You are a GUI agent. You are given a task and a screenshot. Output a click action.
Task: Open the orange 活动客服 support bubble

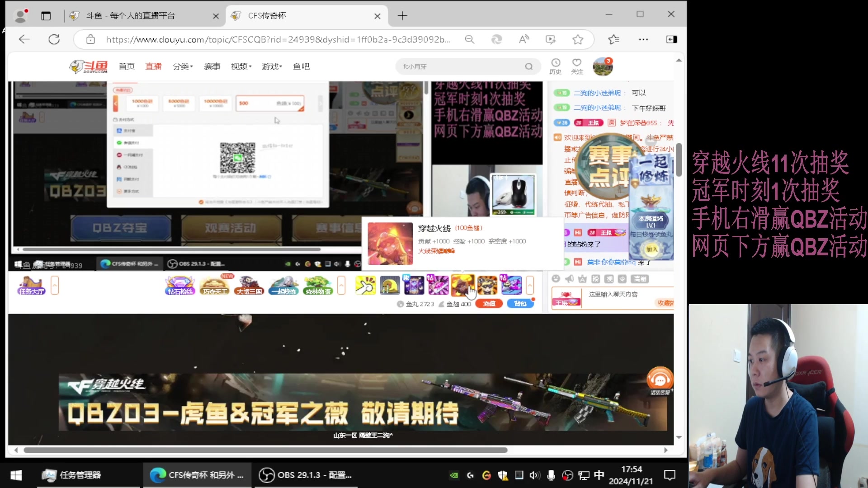pyautogui.click(x=660, y=380)
